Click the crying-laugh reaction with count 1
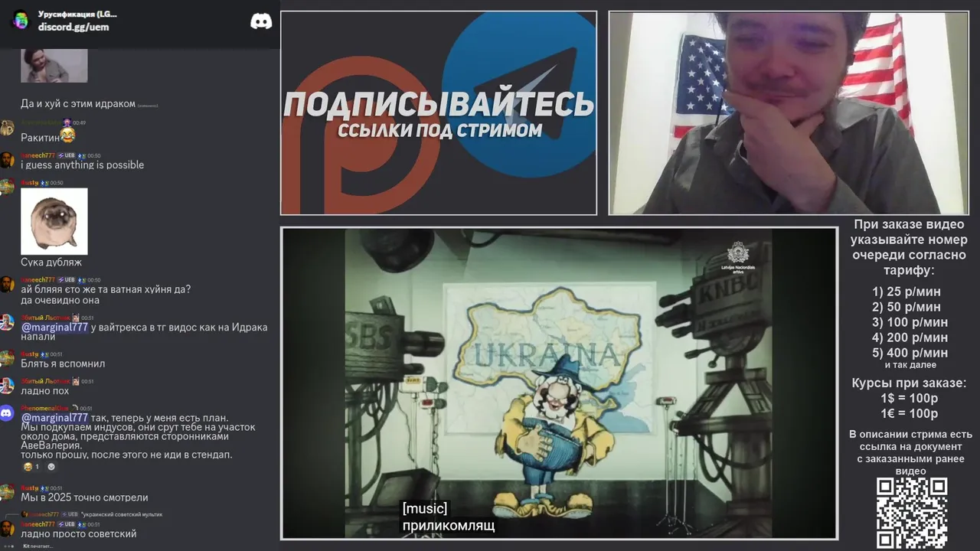980x551 pixels. (x=31, y=466)
